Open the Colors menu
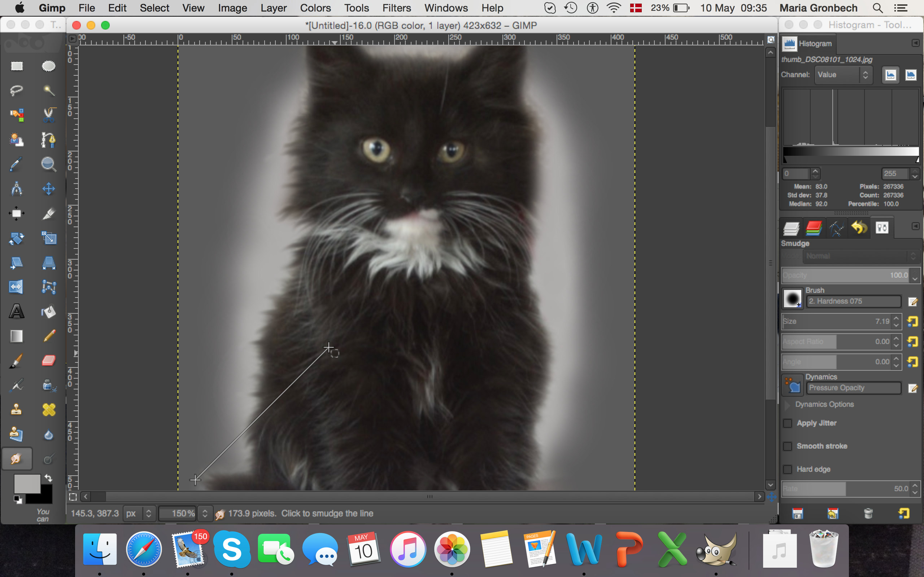This screenshot has height=577, width=924. pyautogui.click(x=315, y=8)
